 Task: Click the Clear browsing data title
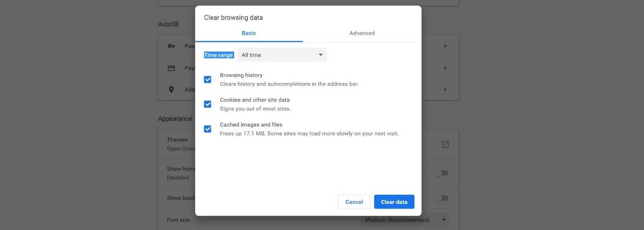point(233,18)
